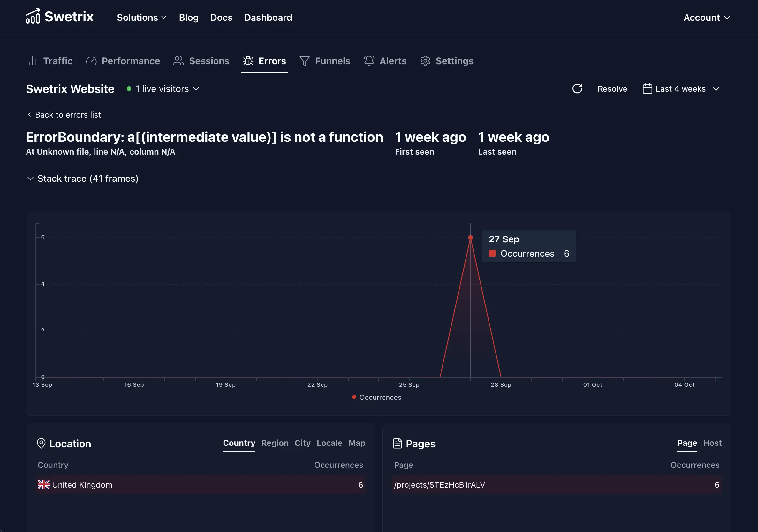The width and height of the screenshot is (758, 532).
Task: Select the Region tab in Location
Action: [x=275, y=443]
